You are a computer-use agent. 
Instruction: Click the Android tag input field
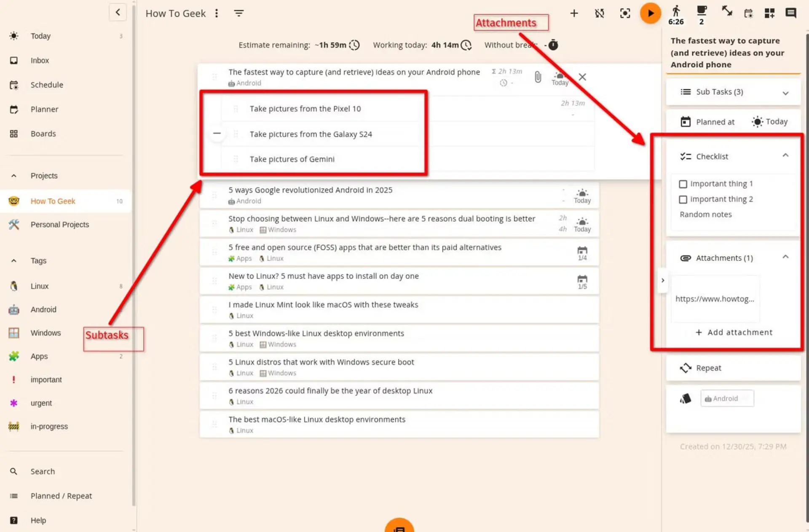point(727,398)
